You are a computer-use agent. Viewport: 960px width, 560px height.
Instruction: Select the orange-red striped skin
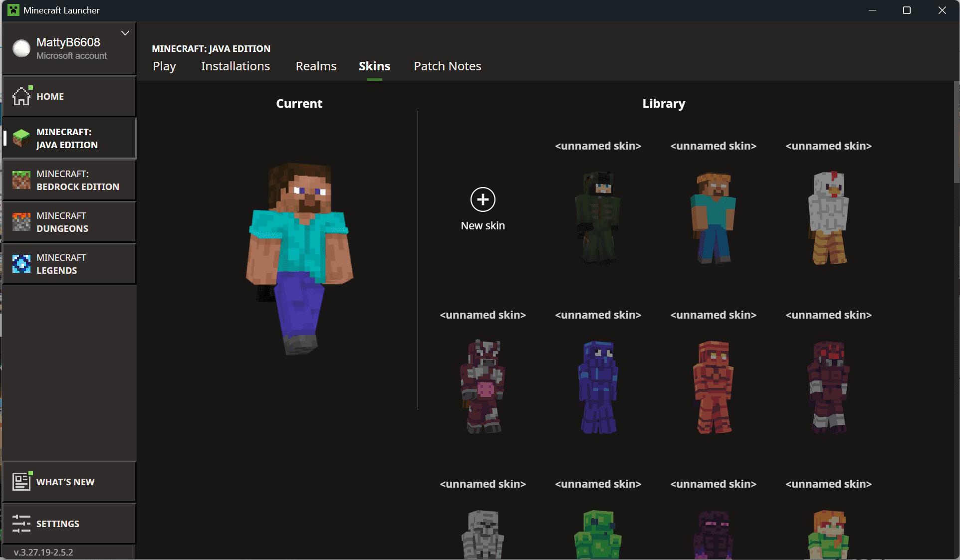tap(713, 387)
